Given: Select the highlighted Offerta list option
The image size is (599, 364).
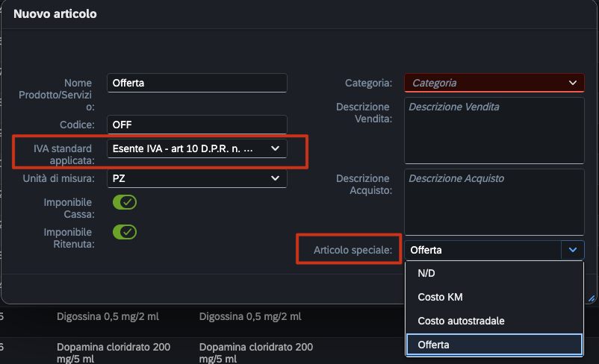Looking at the screenshot, I should [x=494, y=345].
